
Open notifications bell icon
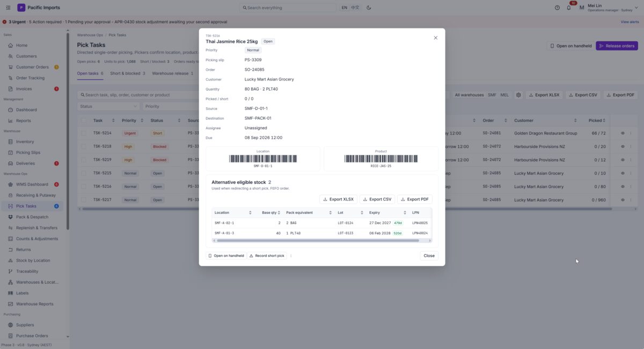coord(569,8)
